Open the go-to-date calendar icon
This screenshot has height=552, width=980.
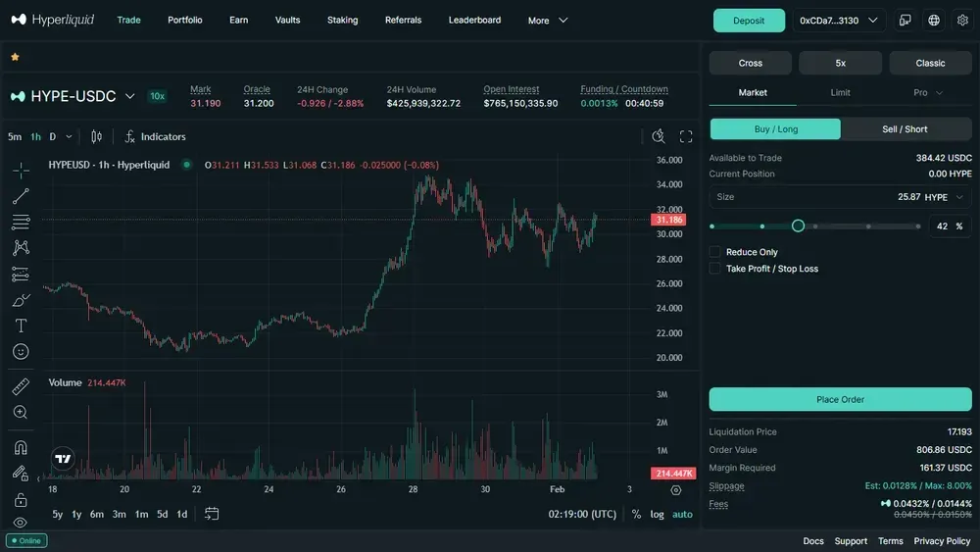point(212,514)
